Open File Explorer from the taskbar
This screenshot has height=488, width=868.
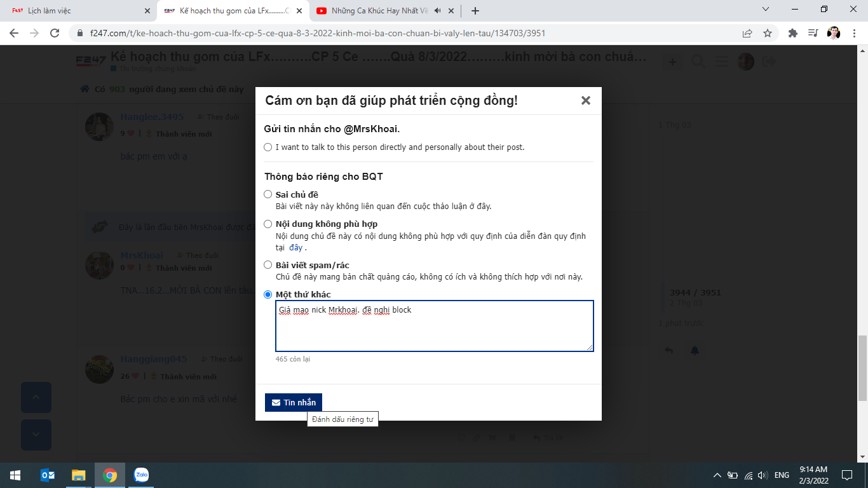coord(79,475)
